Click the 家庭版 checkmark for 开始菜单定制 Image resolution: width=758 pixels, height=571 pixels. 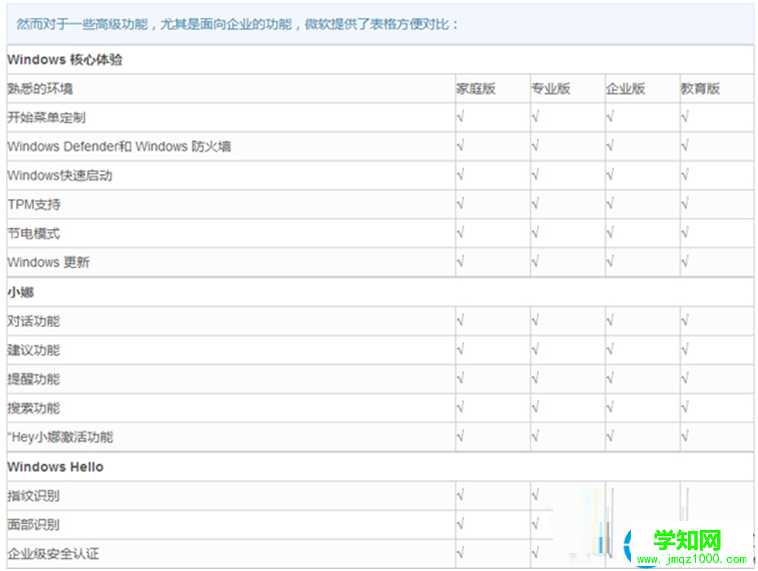pyautogui.click(x=460, y=117)
